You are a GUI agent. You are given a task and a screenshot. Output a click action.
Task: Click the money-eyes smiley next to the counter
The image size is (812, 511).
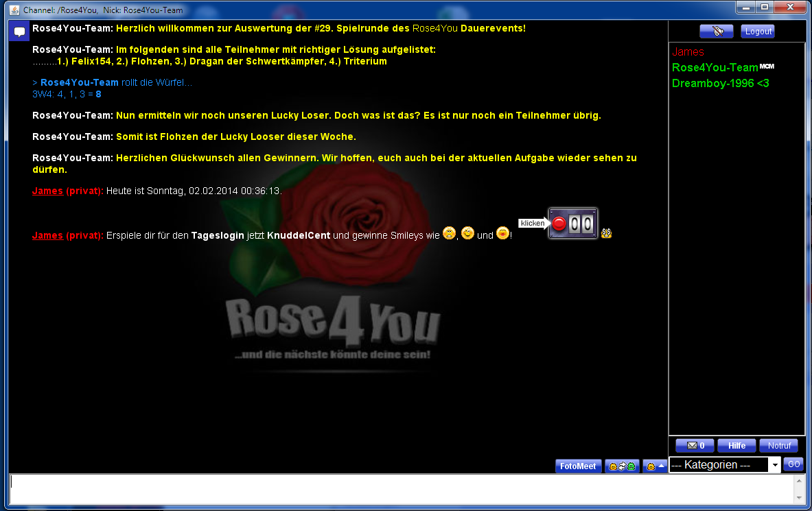pos(606,233)
